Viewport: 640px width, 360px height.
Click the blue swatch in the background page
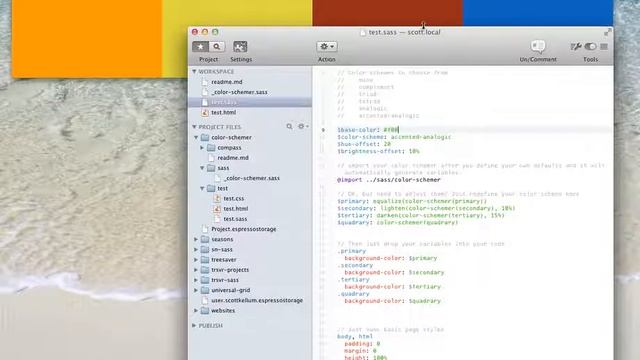(538, 13)
